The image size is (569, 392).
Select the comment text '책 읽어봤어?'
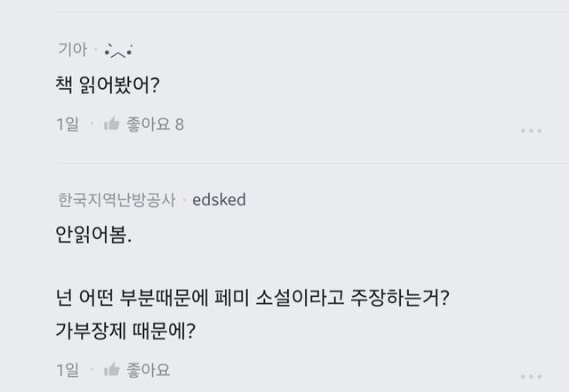point(107,86)
